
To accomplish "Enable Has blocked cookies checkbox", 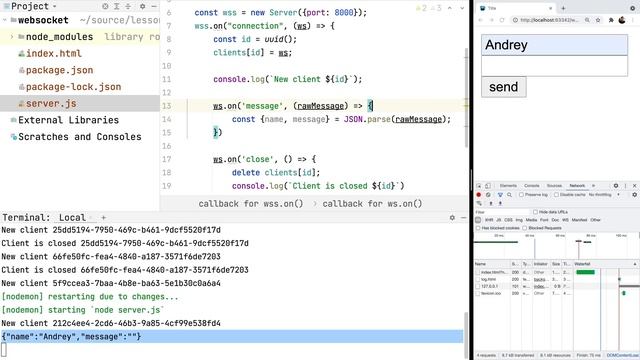I will click(x=478, y=228).
